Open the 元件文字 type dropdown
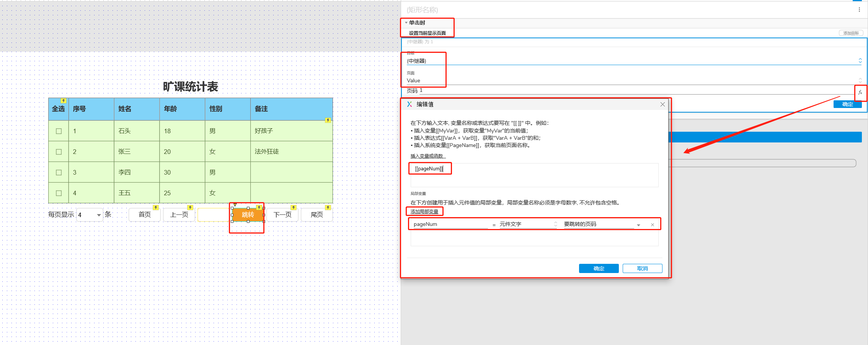The image size is (868, 345). tap(528, 224)
